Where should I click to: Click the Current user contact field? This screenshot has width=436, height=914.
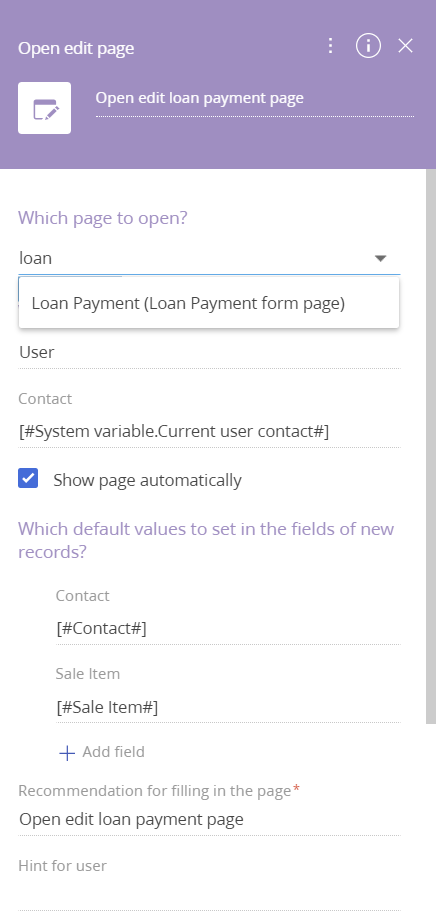(x=209, y=431)
